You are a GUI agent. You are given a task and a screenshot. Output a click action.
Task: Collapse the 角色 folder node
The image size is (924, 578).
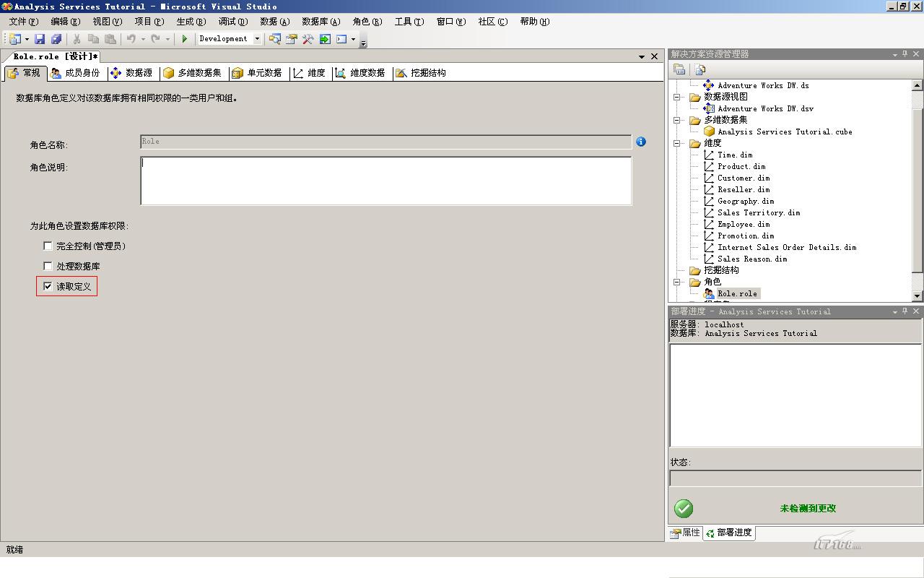(677, 282)
